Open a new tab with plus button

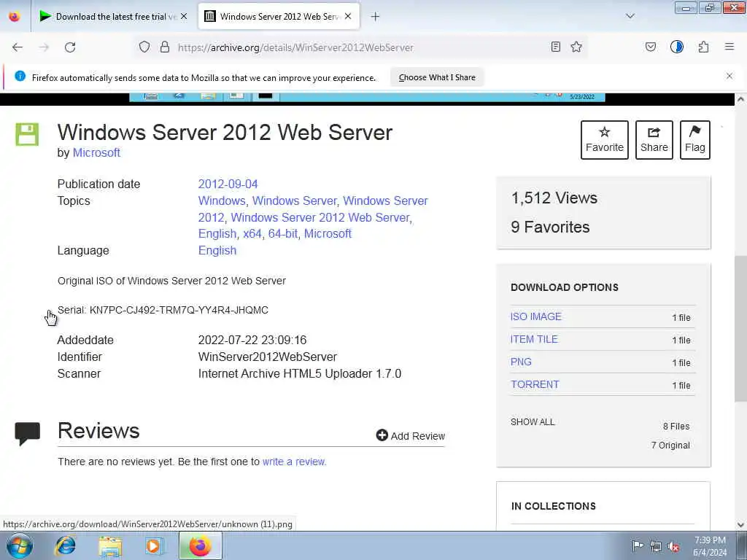(x=376, y=17)
